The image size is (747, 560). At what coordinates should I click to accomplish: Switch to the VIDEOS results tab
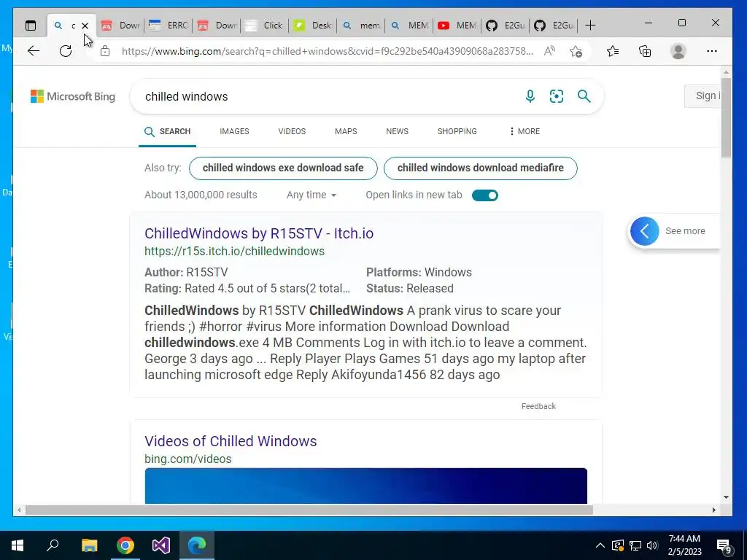point(292,131)
